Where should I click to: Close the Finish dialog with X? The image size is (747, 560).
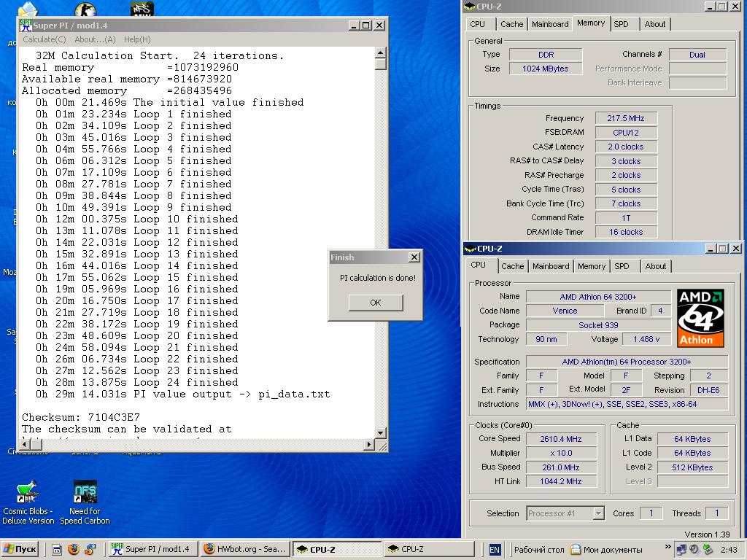pyautogui.click(x=414, y=257)
